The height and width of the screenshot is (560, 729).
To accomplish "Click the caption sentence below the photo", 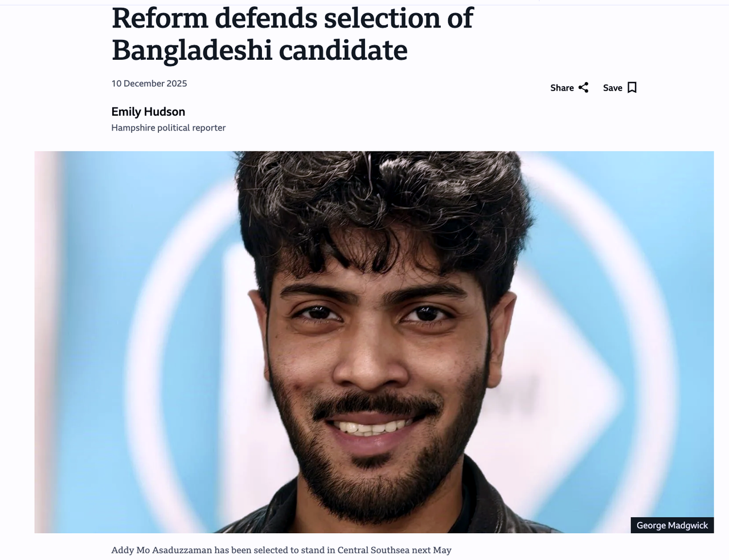I will (x=281, y=550).
